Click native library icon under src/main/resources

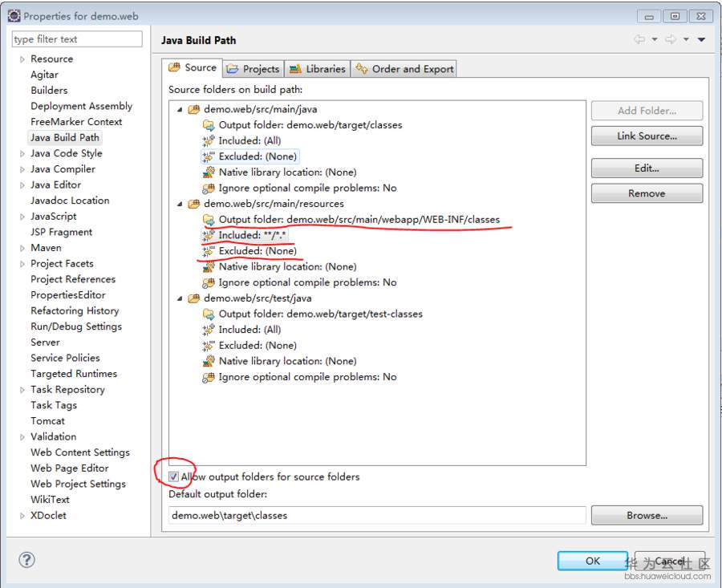tap(209, 266)
